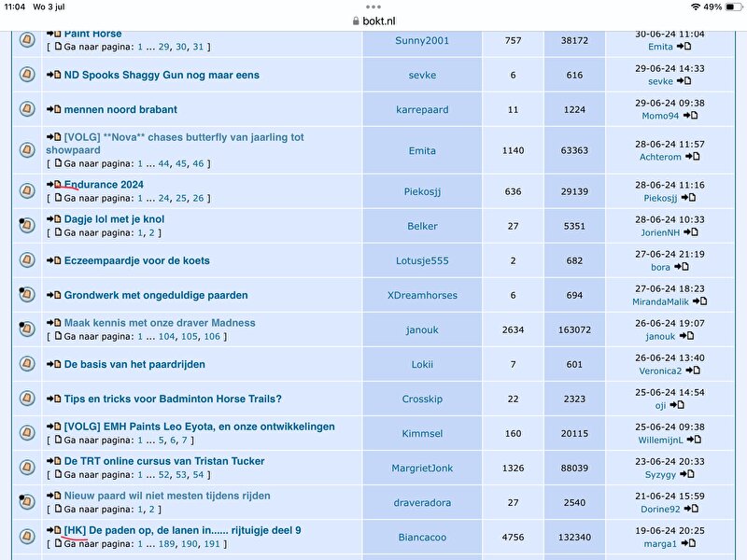
Task: Click topic status icon for Tips en tricks Badminton
Action: tap(27, 399)
